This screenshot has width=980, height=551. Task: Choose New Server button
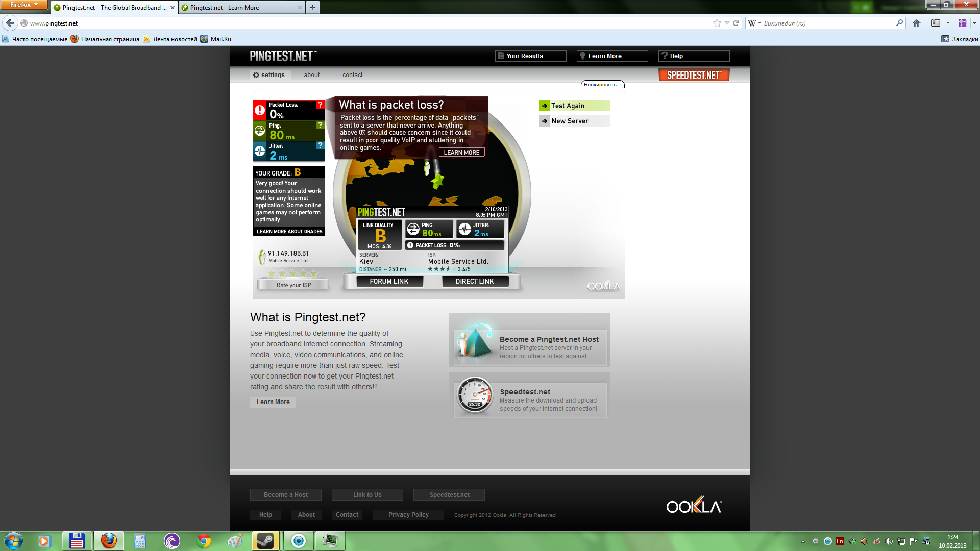pyautogui.click(x=574, y=121)
